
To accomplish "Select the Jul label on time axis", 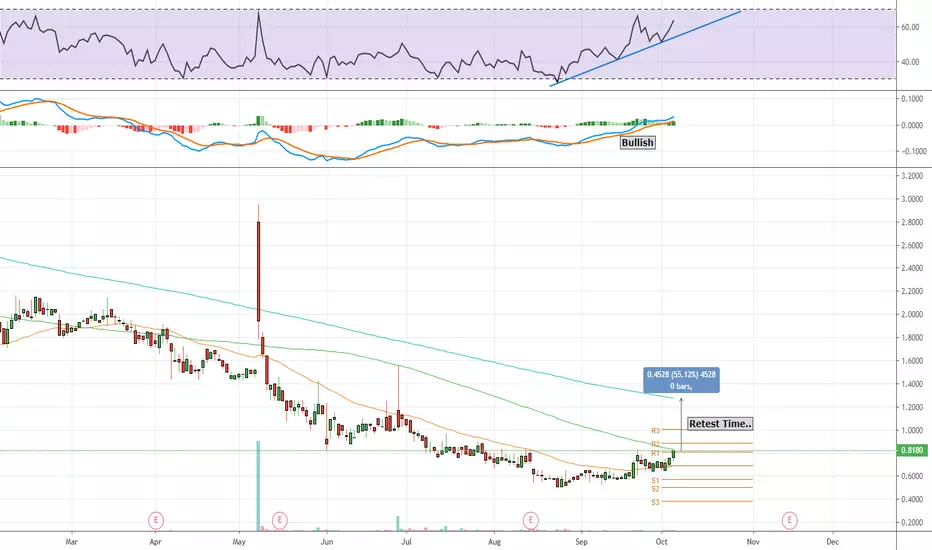I will click(407, 542).
